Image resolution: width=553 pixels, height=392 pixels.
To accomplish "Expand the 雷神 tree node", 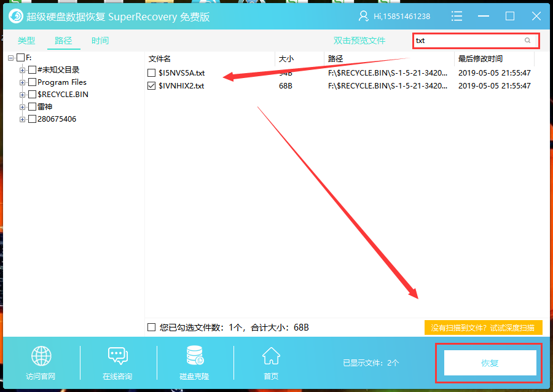I will (22, 107).
